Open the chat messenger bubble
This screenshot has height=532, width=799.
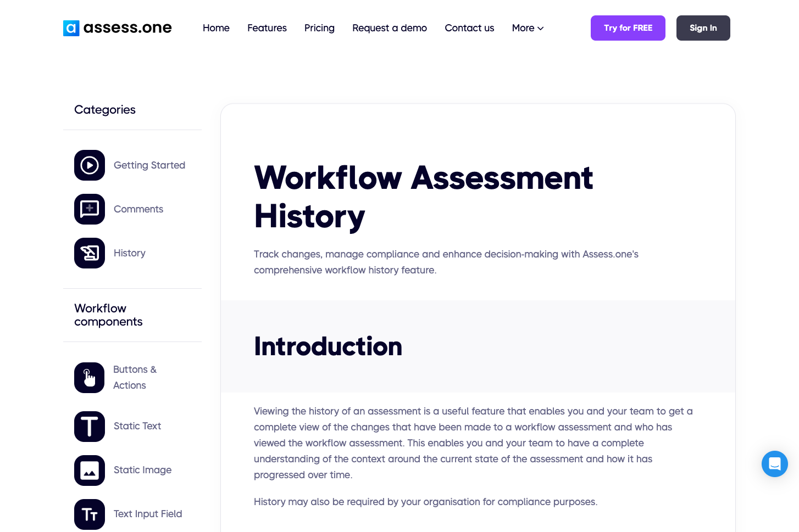pos(775,464)
